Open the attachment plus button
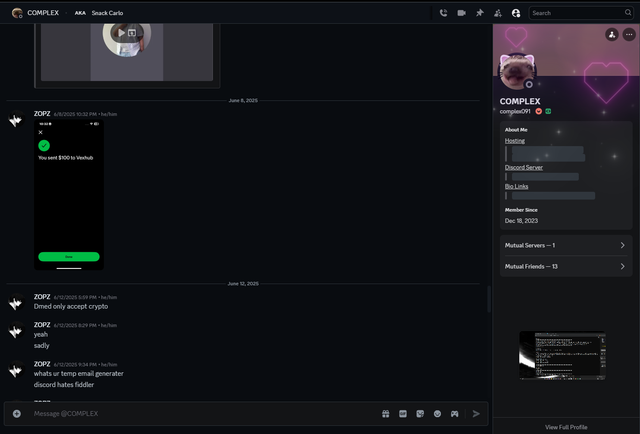This screenshot has width=640, height=434. [x=17, y=414]
